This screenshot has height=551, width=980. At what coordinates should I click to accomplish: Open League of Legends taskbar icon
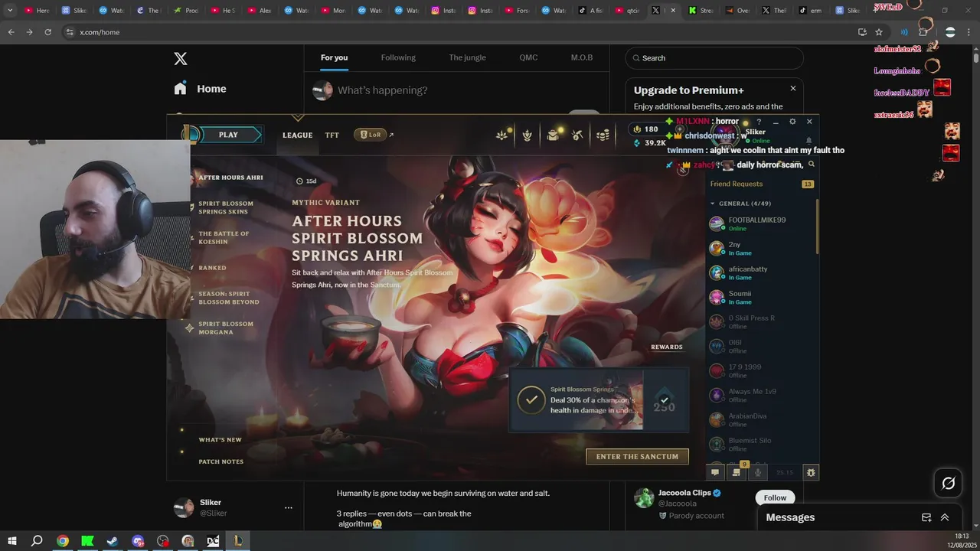[x=238, y=541]
